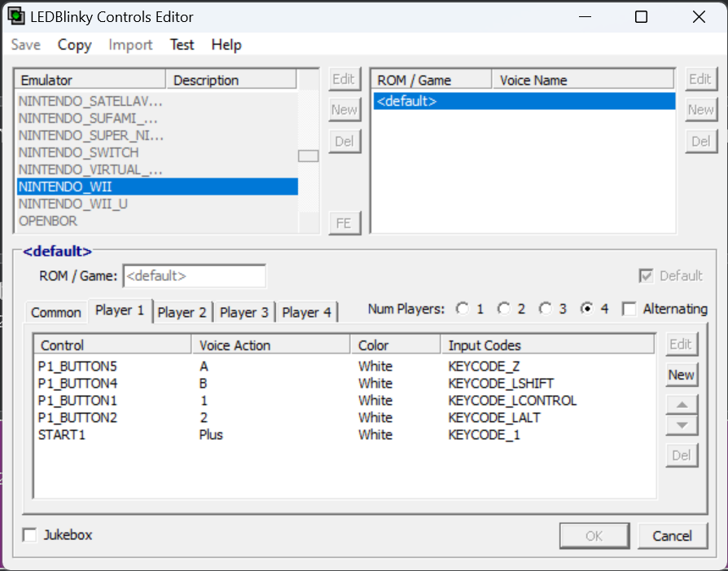This screenshot has width=728, height=571.
Task: Click New button next to ROM / Game list
Action: click(x=700, y=110)
